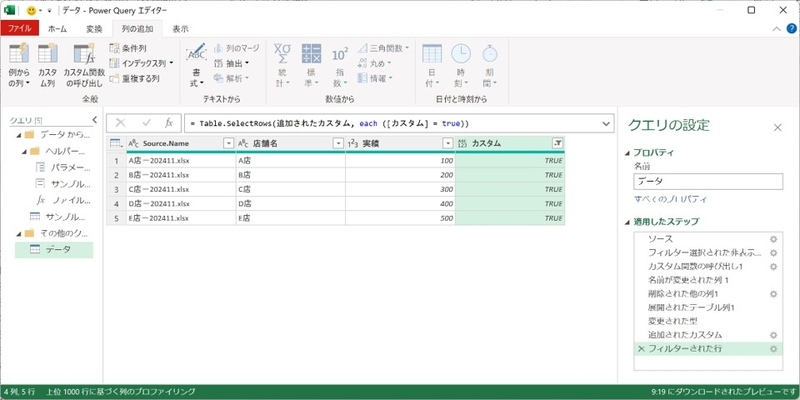Viewport: 800px width, 400px height.
Task: Open the Source.Name column filter dropdown
Action: (229, 144)
